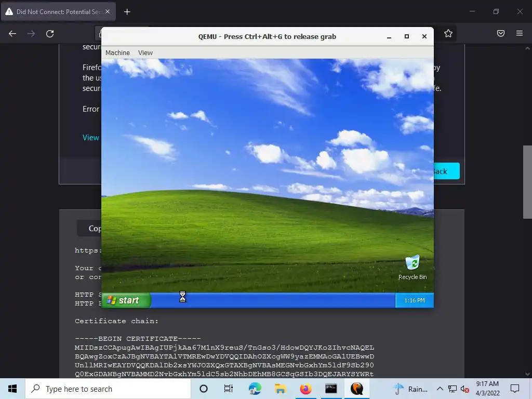Open a new Firefox tab
The height and width of the screenshot is (399, 532).
pyautogui.click(x=127, y=12)
